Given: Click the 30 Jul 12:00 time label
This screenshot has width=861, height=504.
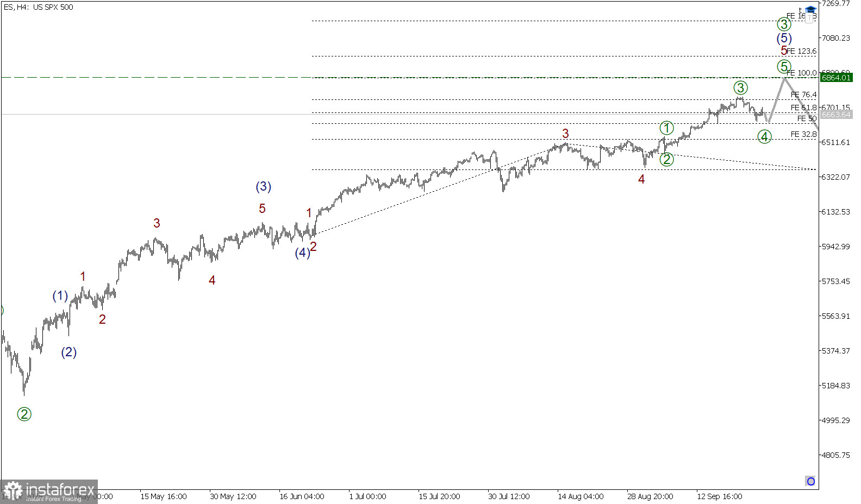Looking at the screenshot, I should tap(509, 496).
